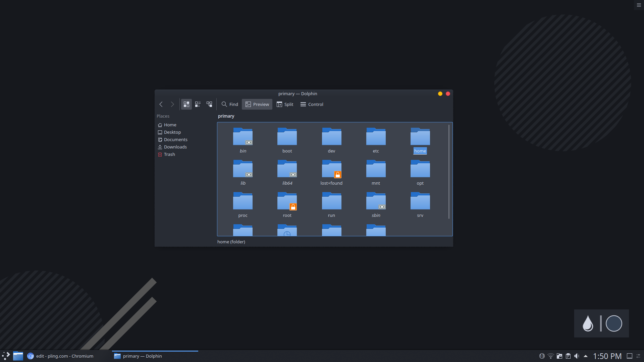Open the application launcher in taskbar

pos(6,356)
